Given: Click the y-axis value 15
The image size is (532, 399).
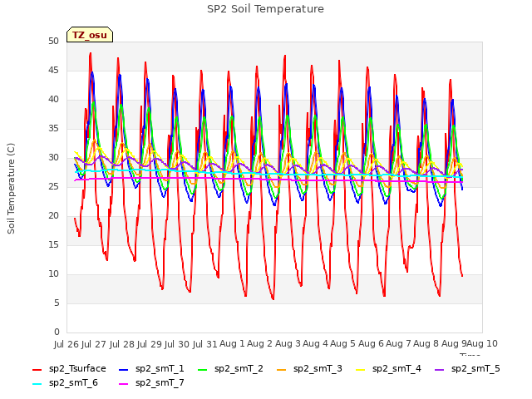Looking at the screenshot, I should [53, 244].
